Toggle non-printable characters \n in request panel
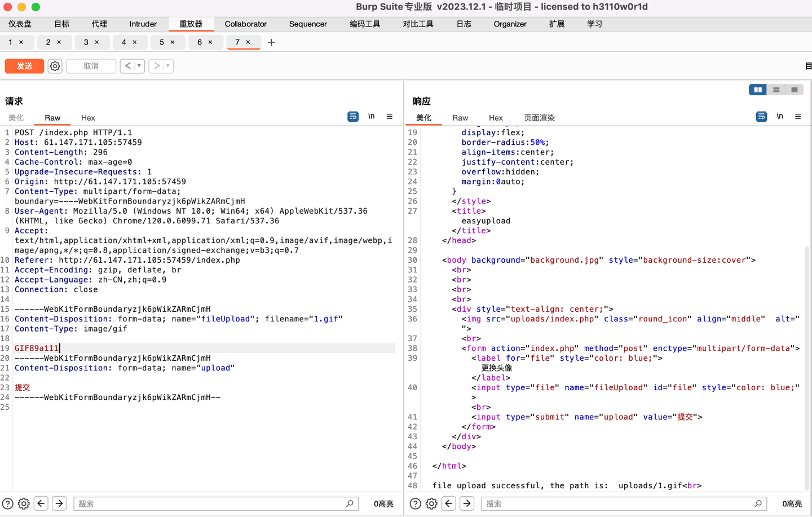 click(371, 117)
